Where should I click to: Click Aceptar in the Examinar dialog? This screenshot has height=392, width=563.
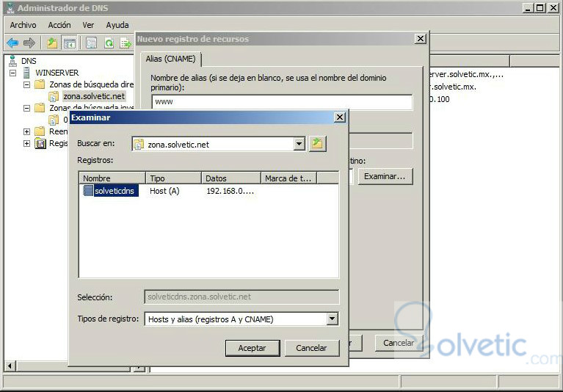pyautogui.click(x=253, y=348)
